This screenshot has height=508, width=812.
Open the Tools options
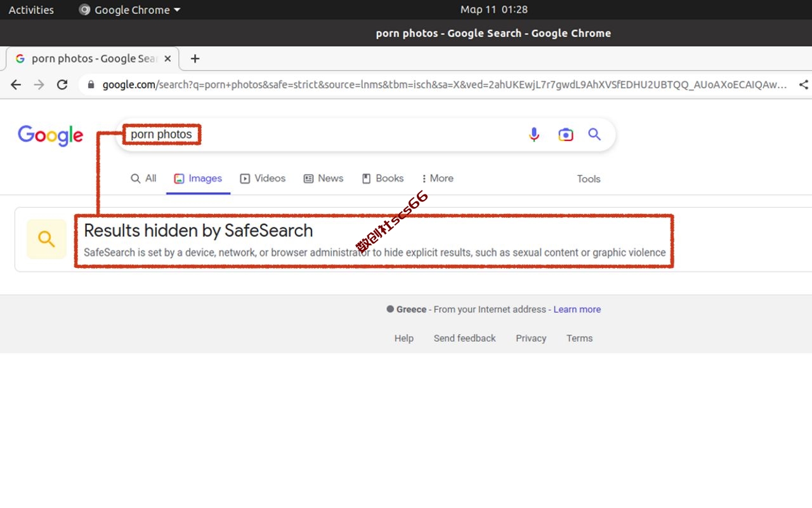point(589,179)
